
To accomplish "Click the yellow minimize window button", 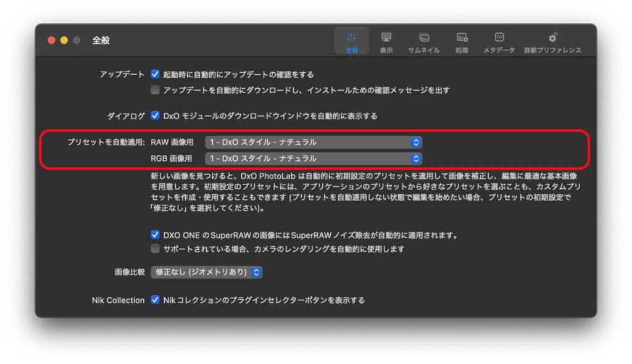I will click(x=64, y=40).
